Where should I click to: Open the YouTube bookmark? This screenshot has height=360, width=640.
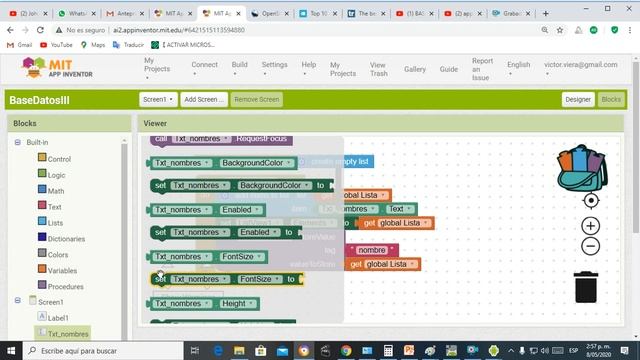pos(56,45)
